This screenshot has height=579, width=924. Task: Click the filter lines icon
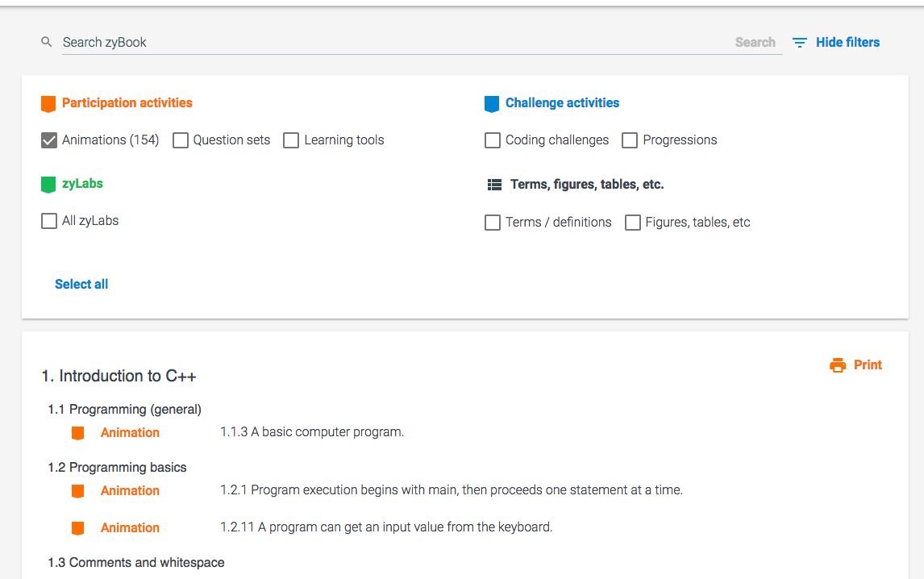(799, 43)
